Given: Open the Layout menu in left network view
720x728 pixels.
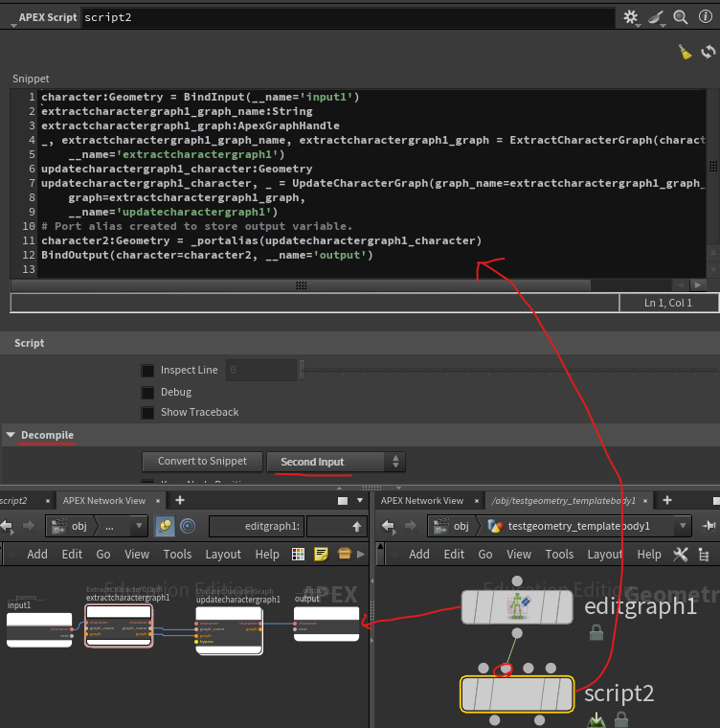Looking at the screenshot, I should point(223,554).
